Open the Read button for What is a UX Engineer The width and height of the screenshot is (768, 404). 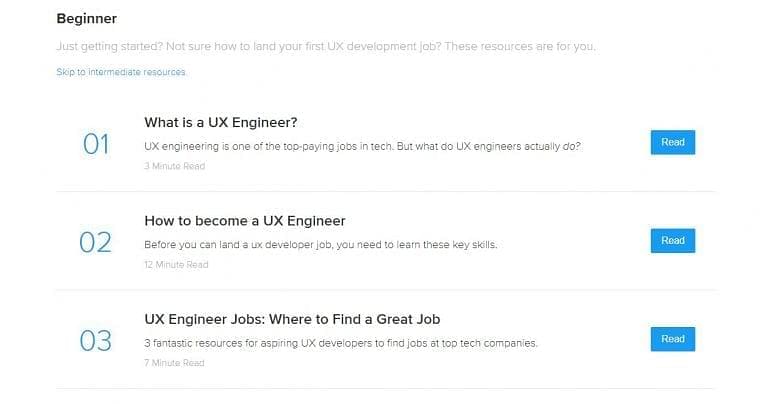(672, 142)
